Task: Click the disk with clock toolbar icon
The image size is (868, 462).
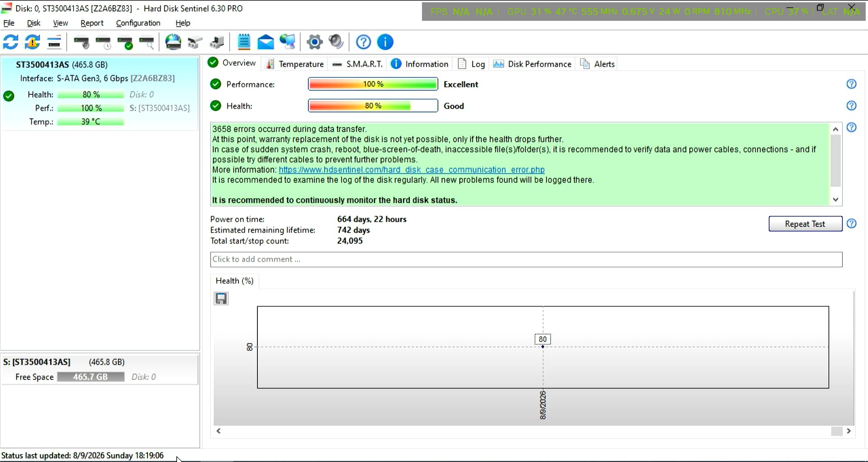Action: [104, 43]
